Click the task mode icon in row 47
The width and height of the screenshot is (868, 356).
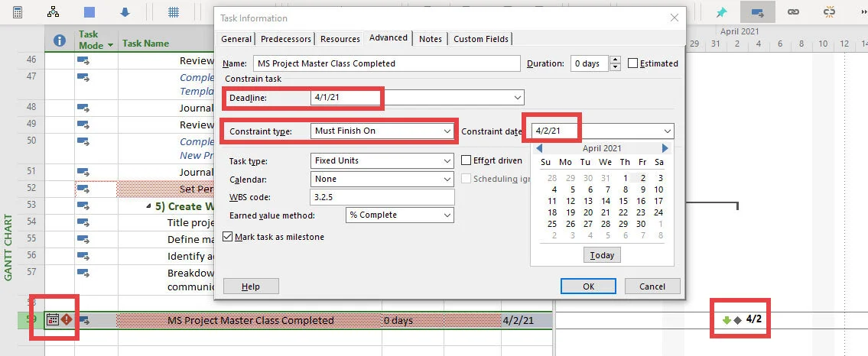[83, 78]
